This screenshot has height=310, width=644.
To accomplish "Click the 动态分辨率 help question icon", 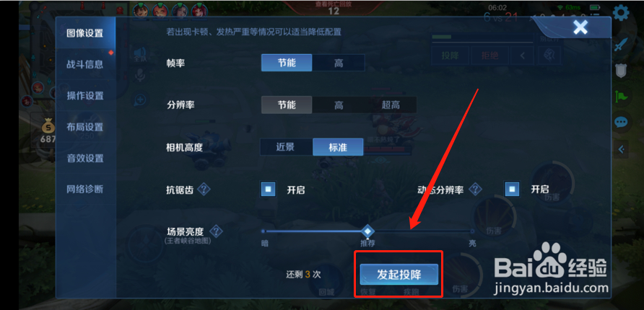I will point(476,190).
